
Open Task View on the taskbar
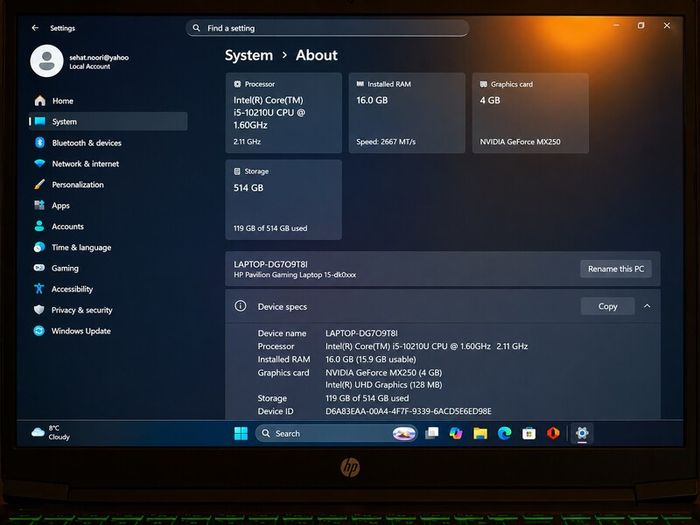click(x=432, y=433)
